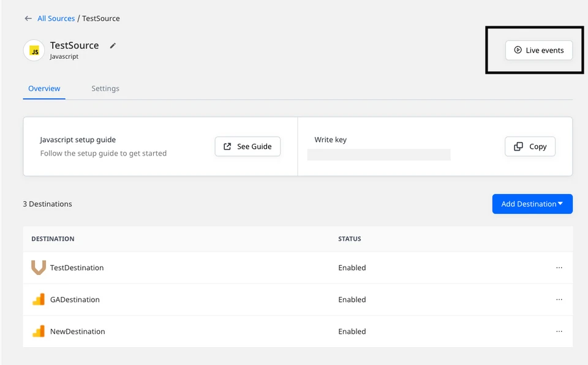Click the external link icon on See Guide
The height and width of the screenshot is (365, 588).
(x=227, y=146)
